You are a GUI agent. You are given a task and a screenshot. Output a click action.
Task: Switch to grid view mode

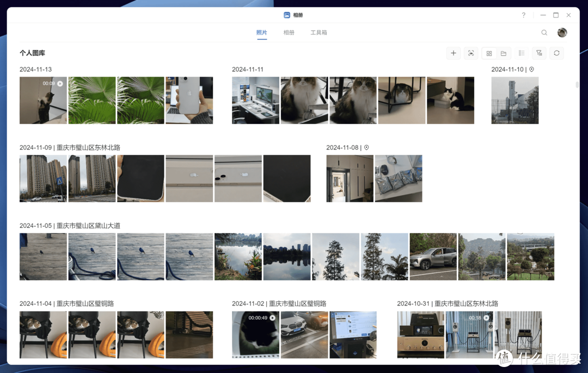[x=489, y=53]
